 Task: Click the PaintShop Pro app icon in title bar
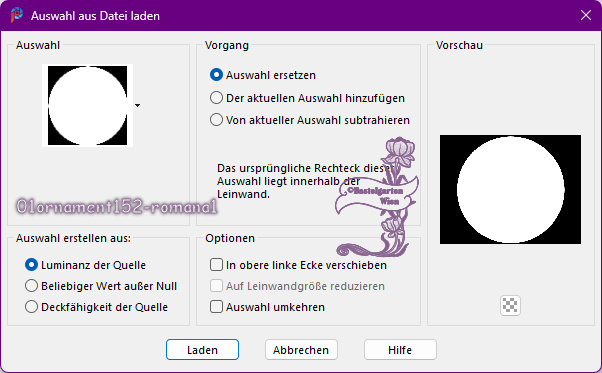(17, 15)
